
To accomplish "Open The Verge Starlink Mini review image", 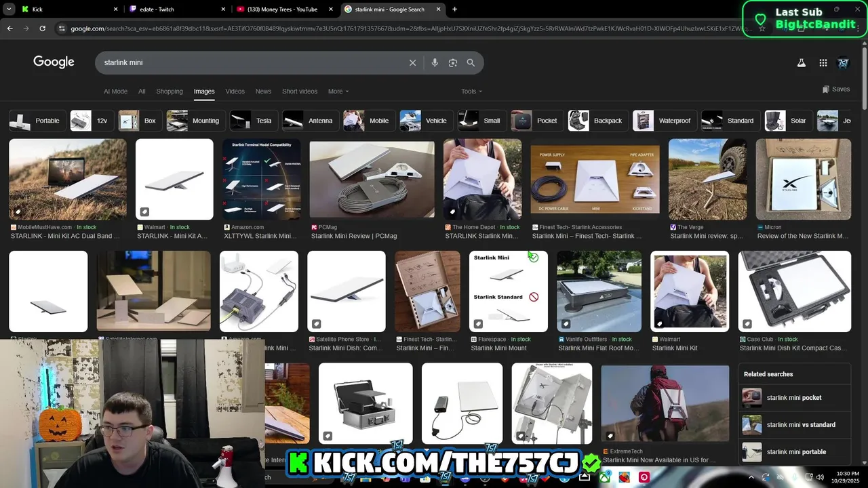I will pyautogui.click(x=707, y=179).
